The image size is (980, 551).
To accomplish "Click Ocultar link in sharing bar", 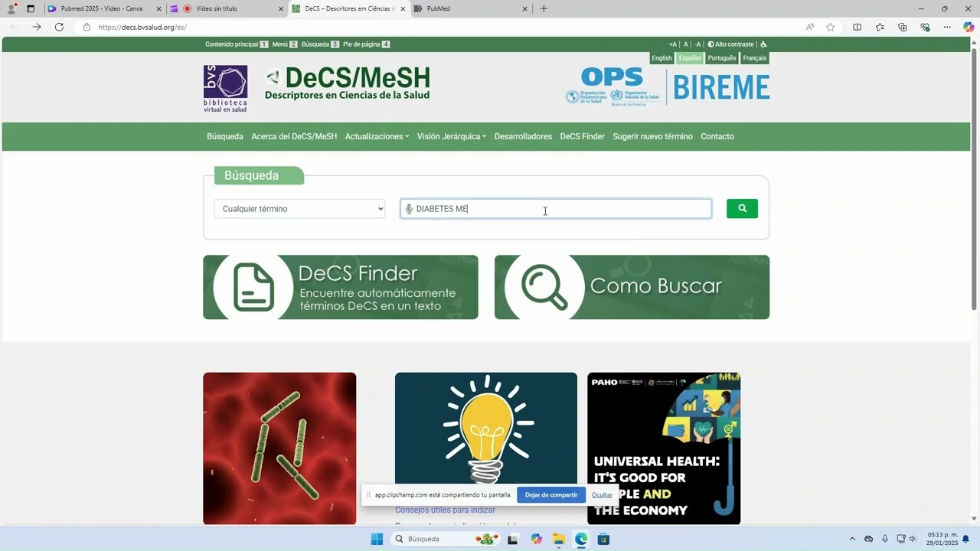I will tap(603, 495).
